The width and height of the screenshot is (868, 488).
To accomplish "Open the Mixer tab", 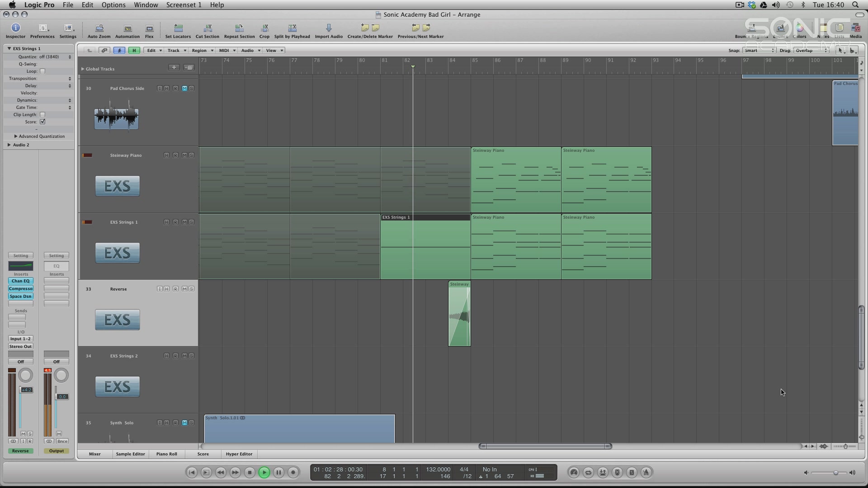I will click(x=95, y=454).
